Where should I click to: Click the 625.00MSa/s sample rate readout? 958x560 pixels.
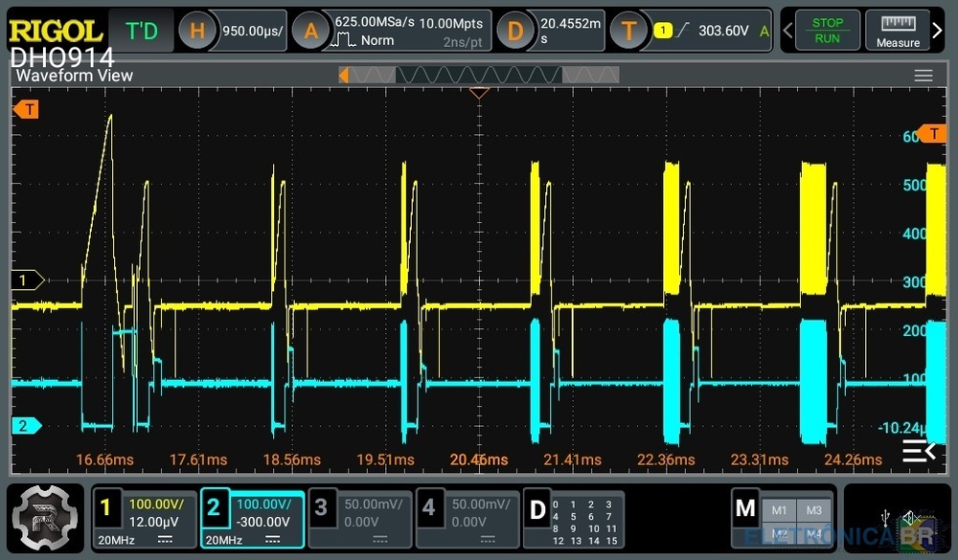pyautogui.click(x=375, y=22)
